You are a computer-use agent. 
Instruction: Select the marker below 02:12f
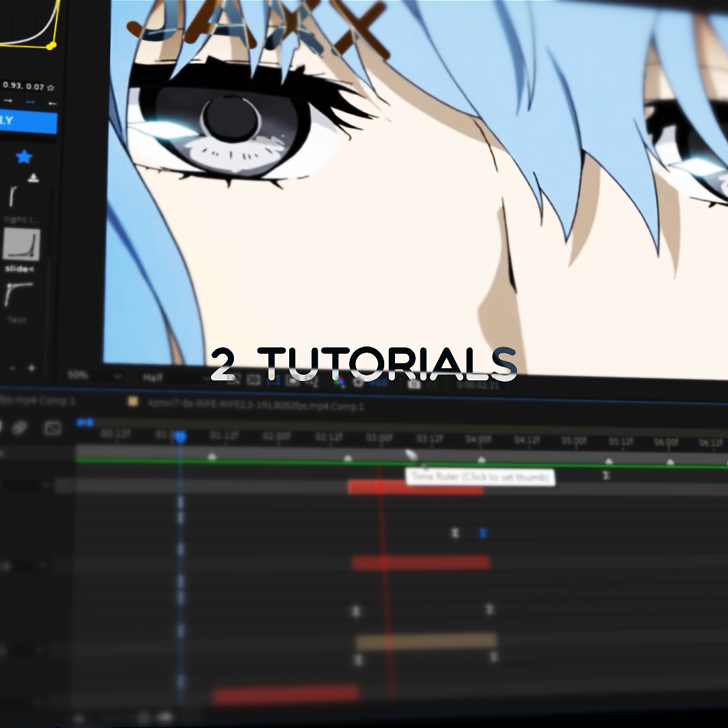(x=348, y=459)
